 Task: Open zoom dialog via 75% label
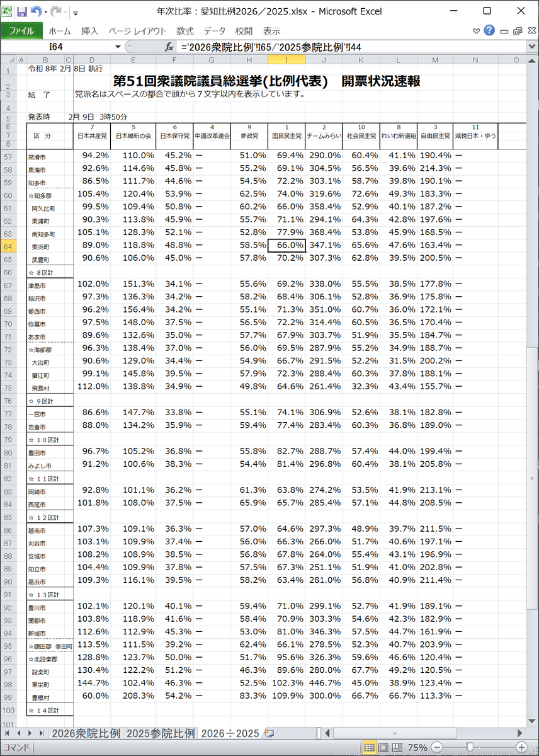coord(417,748)
